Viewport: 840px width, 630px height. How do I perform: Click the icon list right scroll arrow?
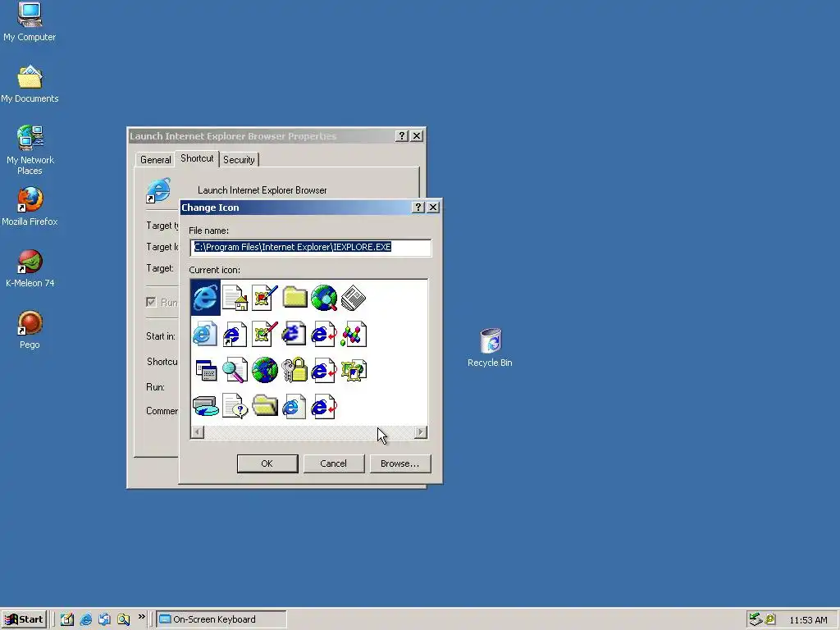(421, 431)
